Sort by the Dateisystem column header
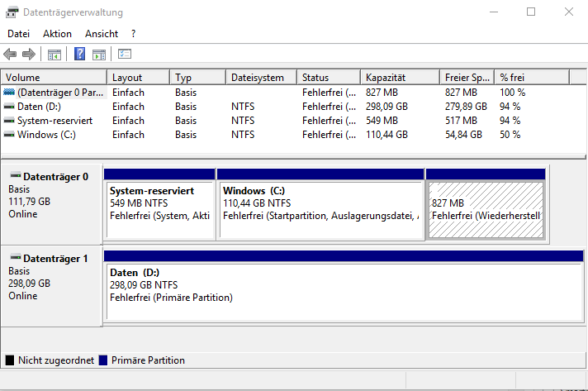 click(x=261, y=78)
